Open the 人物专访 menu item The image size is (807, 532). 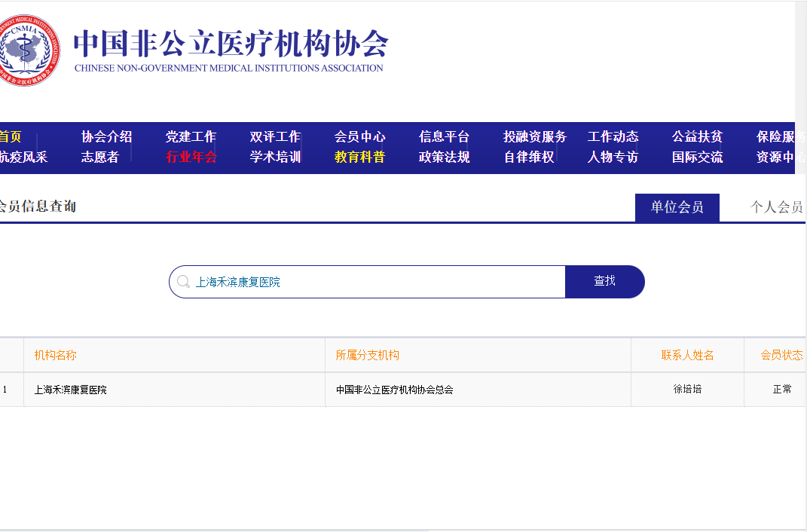[x=613, y=157]
